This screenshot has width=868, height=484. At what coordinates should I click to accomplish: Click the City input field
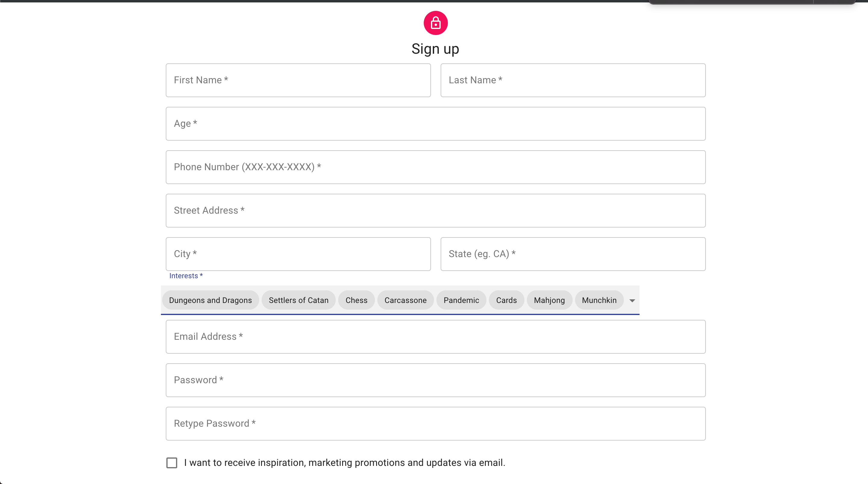(298, 254)
